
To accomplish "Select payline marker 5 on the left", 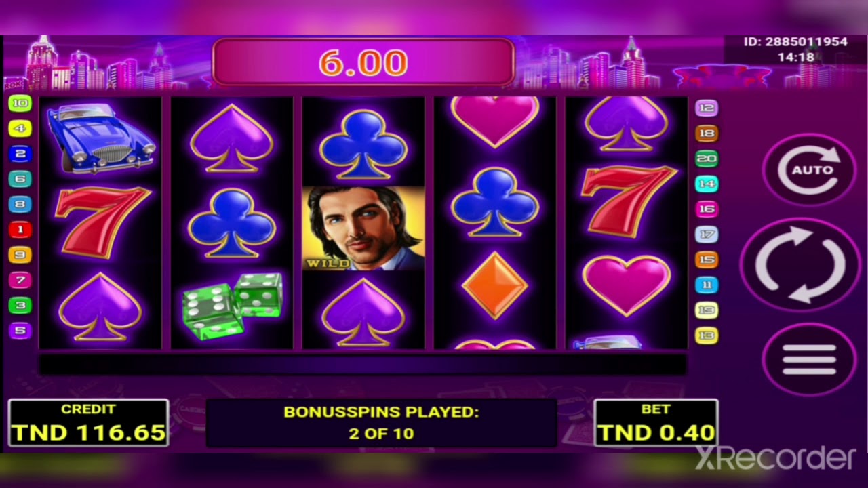I will (20, 331).
